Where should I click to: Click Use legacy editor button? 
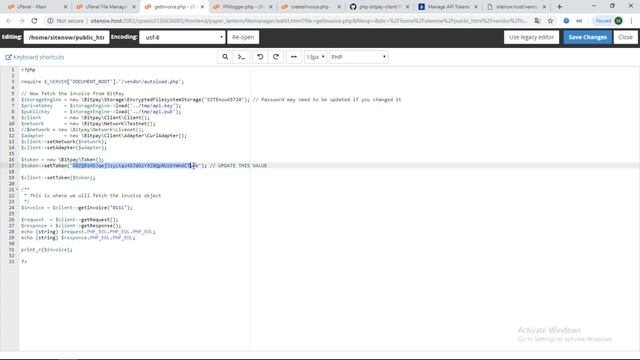click(531, 37)
